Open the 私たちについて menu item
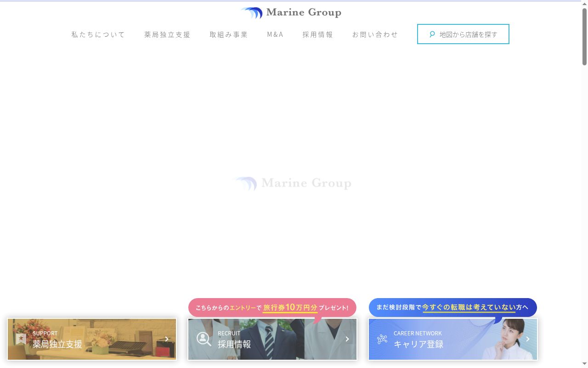This screenshot has width=588, height=368. pos(98,34)
